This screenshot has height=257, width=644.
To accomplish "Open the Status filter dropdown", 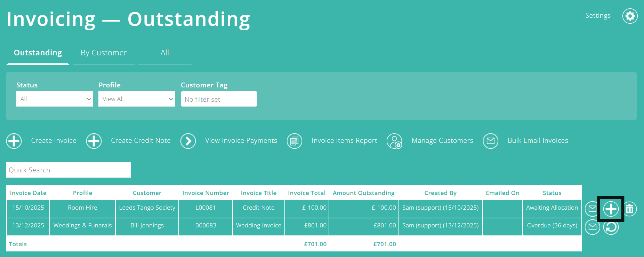I will coord(55,99).
